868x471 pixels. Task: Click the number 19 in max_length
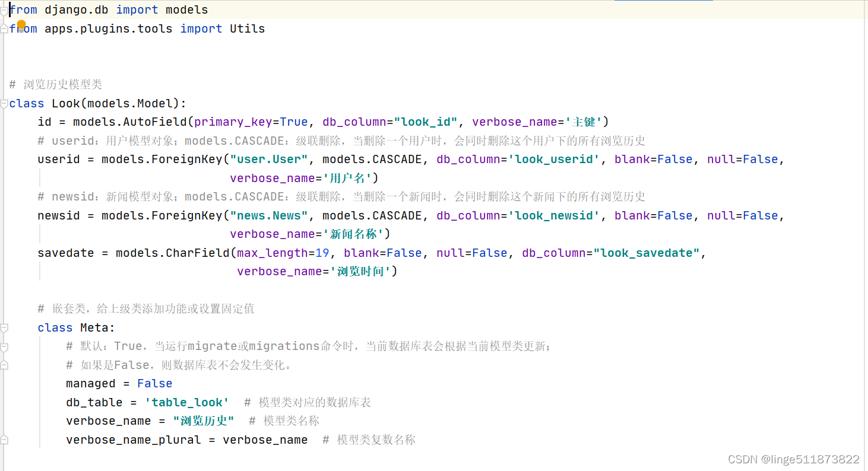click(322, 253)
